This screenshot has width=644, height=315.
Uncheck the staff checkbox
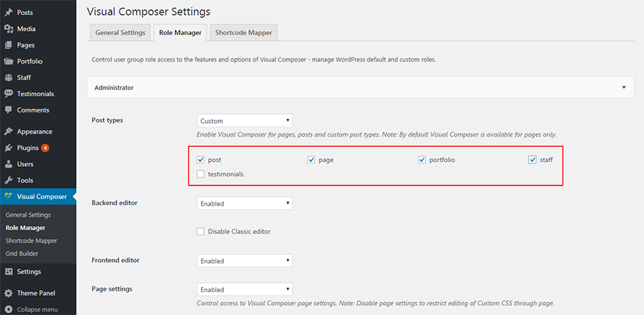tap(532, 160)
